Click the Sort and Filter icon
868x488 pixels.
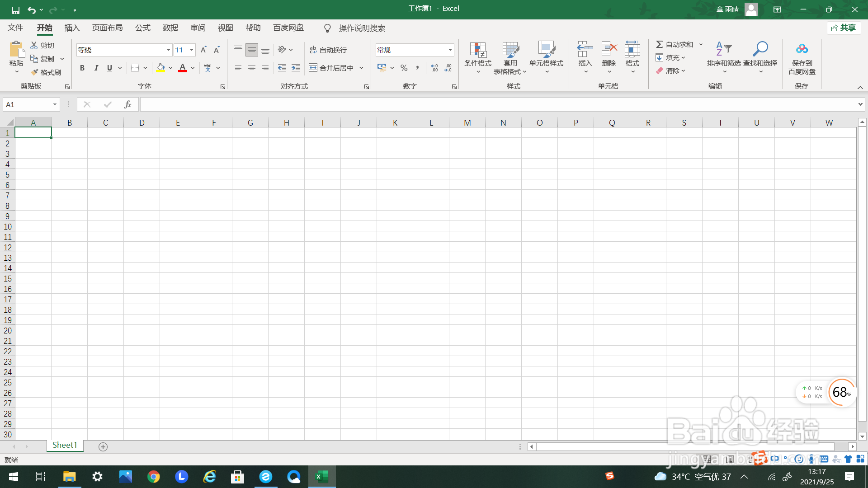(723, 49)
